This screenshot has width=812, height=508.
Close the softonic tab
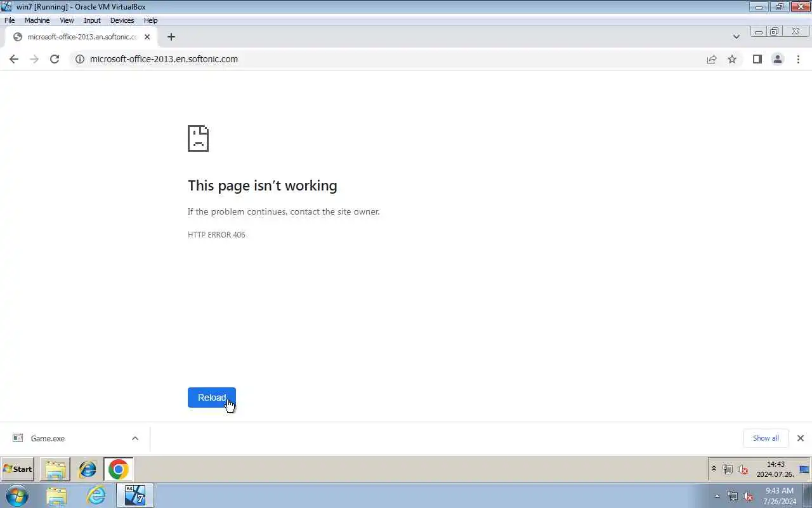(x=147, y=37)
